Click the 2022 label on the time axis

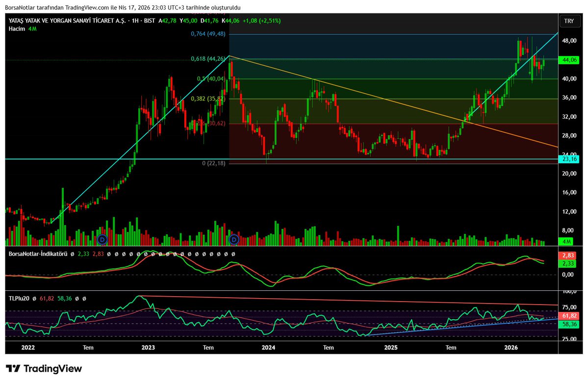pyautogui.click(x=28, y=347)
